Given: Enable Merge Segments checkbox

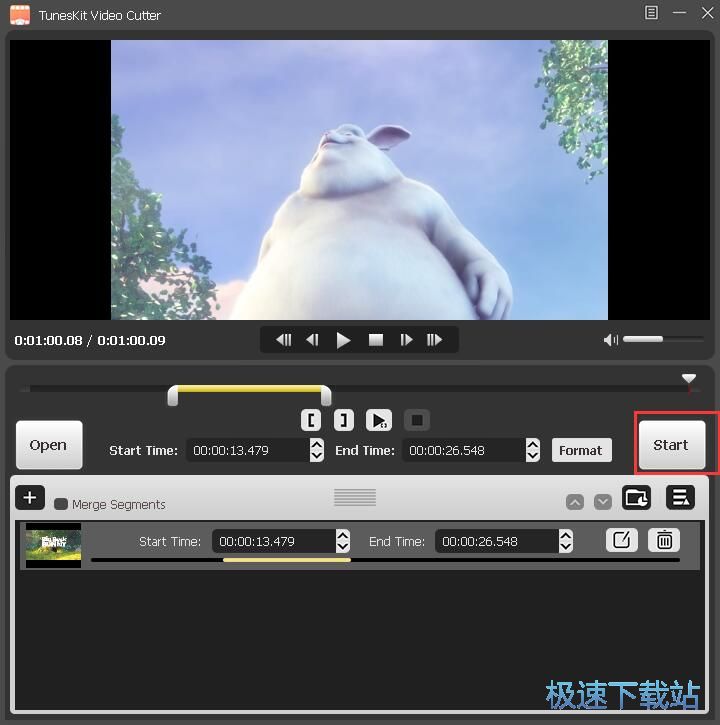Looking at the screenshot, I should tap(61, 504).
